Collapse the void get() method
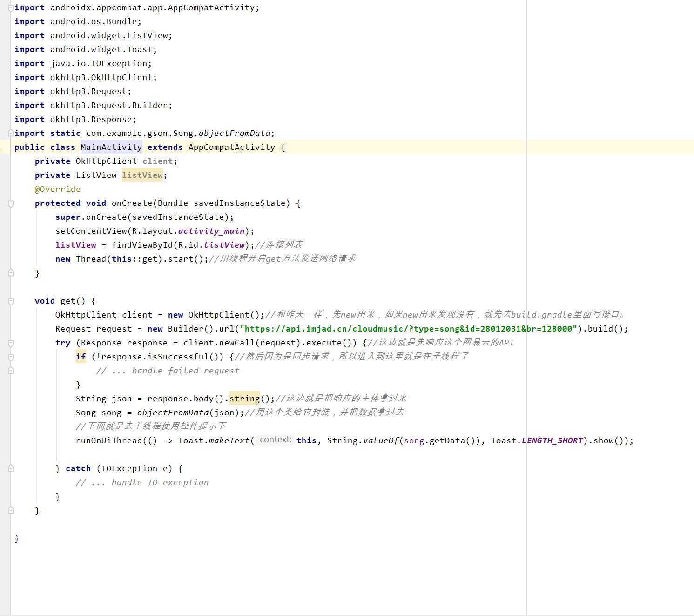 (x=11, y=301)
